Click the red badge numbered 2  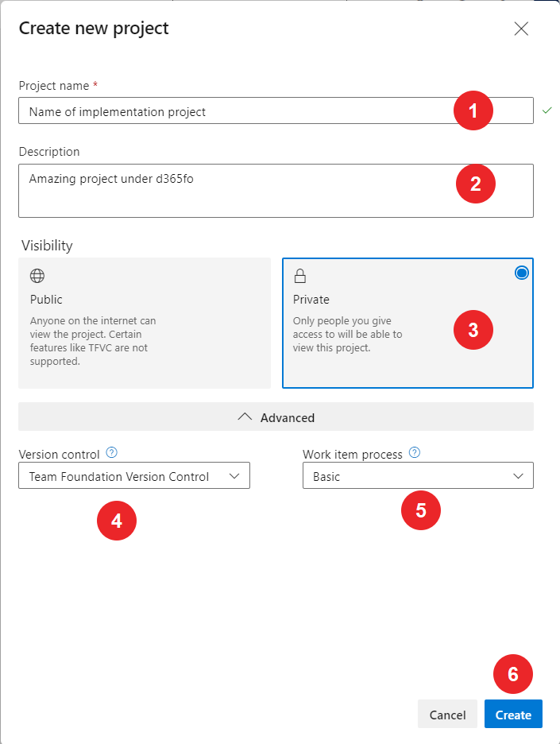(x=475, y=184)
